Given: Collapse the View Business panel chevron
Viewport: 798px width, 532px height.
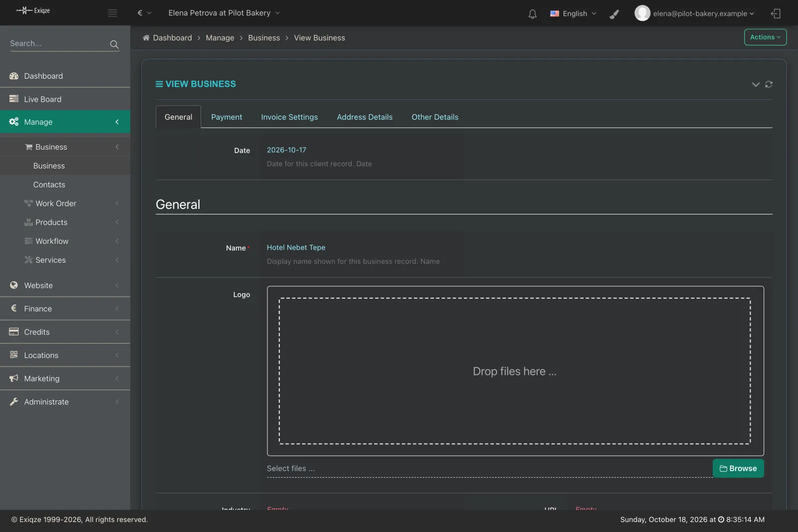Looking at the screenshot, I should point(756,84).
